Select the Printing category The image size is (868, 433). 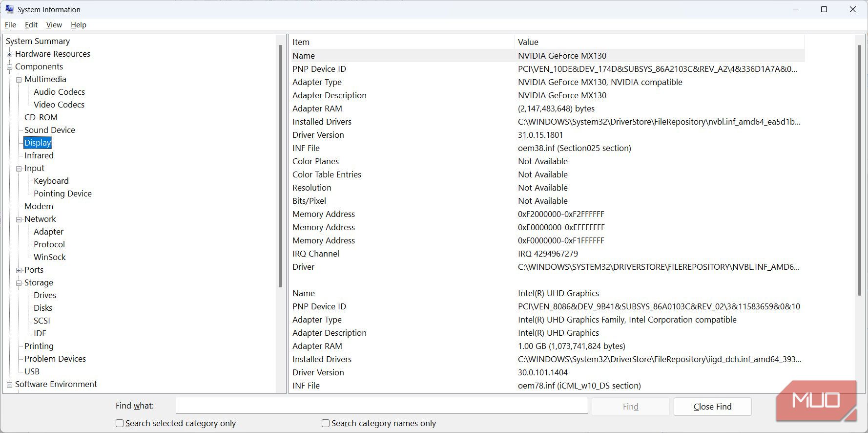point(39,346)
